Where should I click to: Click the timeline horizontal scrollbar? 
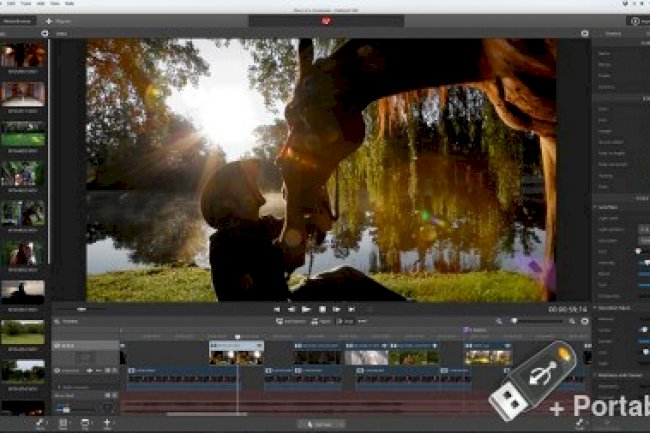point(206,414)
